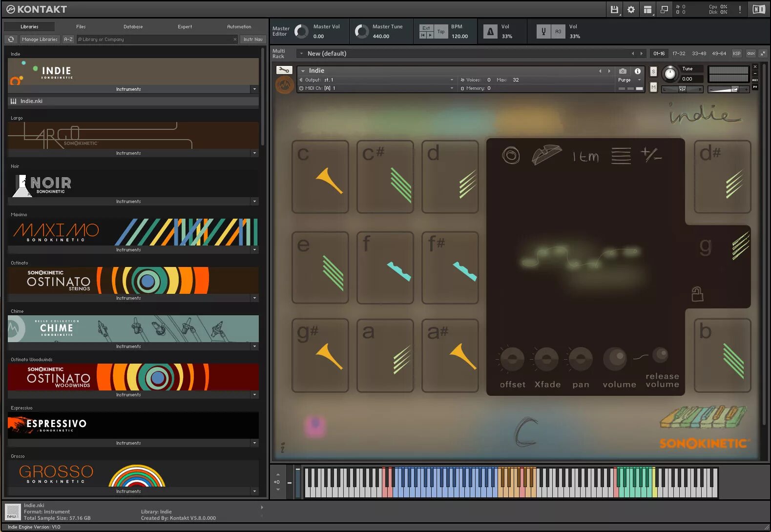Open the 'itm' tab in Indie panel
Viewport: 771px width, 532px height.
coord(586,156)
